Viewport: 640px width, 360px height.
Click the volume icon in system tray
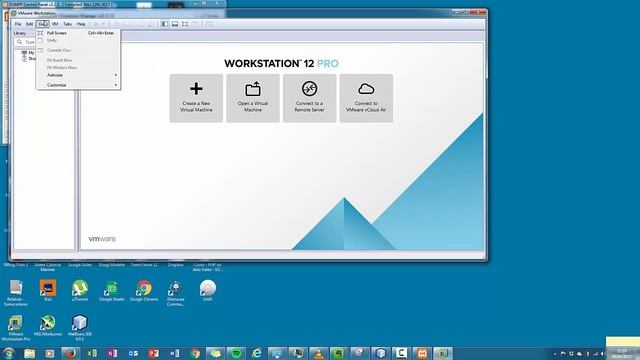click(603, 354)
